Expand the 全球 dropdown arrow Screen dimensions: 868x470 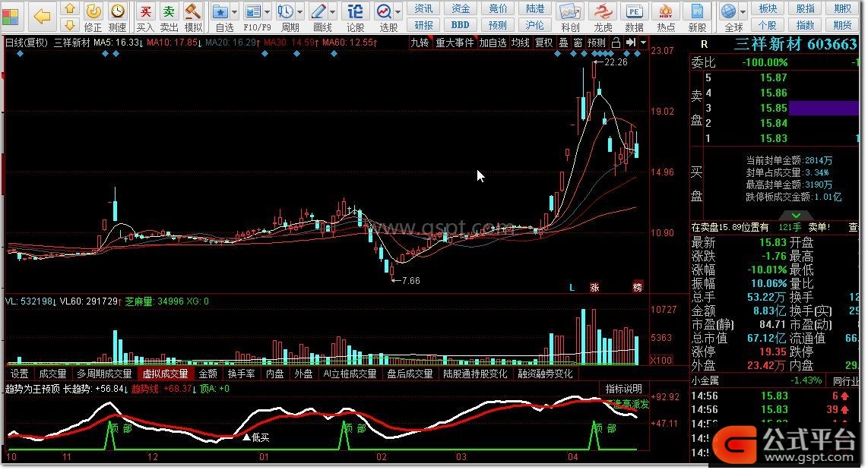tap(743, 12)
